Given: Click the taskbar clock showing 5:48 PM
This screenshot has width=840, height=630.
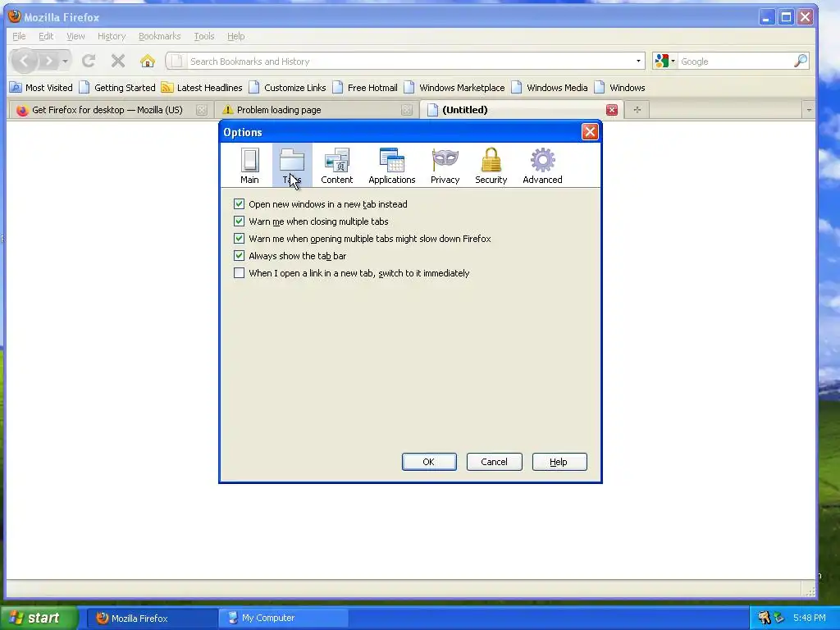Looking at the screenshot, I should (810, 618).
